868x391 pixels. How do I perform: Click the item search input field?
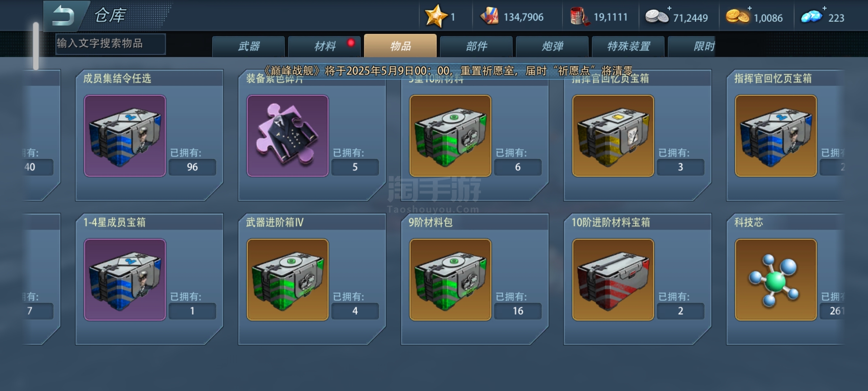110,44
